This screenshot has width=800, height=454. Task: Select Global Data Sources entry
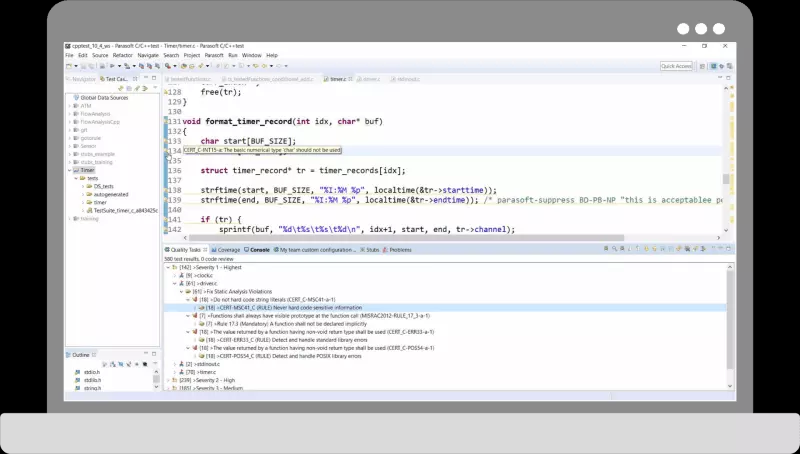(x=104, y=97)
